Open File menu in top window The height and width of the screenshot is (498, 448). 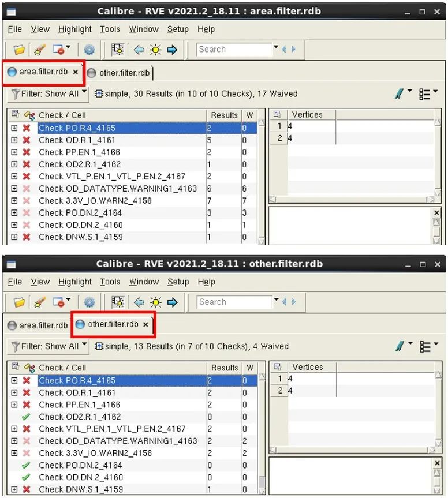[x=14, y=29]
